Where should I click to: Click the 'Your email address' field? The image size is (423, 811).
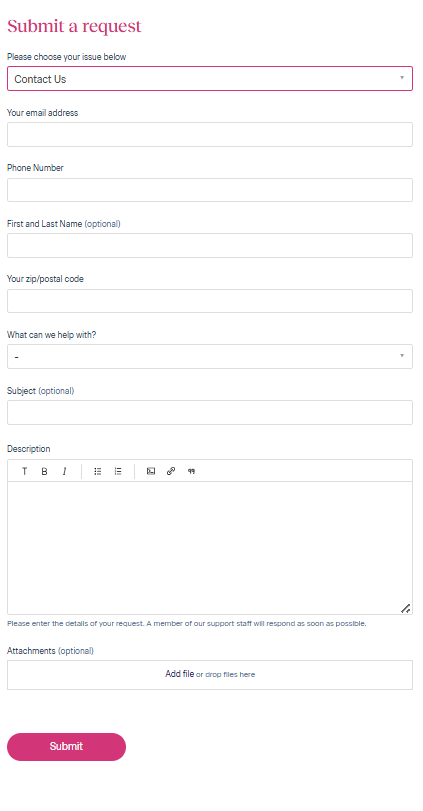[210, 134]
